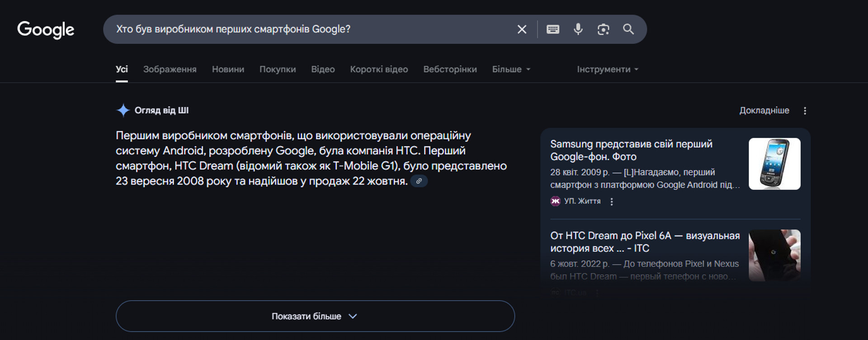The image size is (868, 340).
Task: Click the Google logo
Action: (46, 30)
